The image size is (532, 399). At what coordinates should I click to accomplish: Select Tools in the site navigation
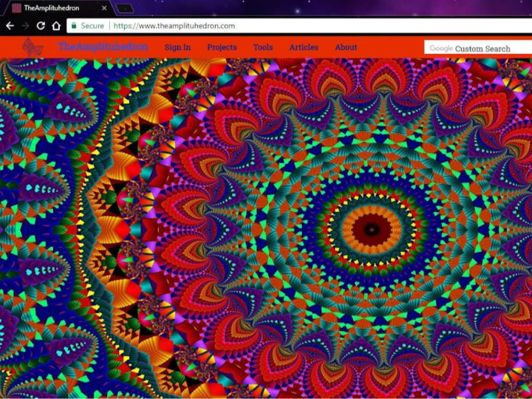[263, 47]
